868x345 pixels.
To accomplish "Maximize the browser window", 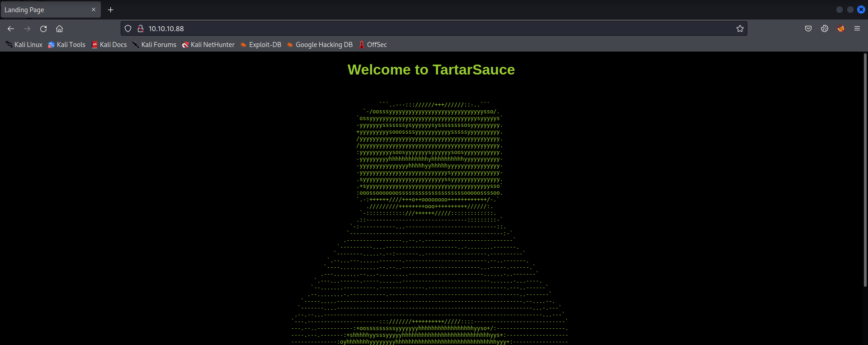I will (850, 9).
